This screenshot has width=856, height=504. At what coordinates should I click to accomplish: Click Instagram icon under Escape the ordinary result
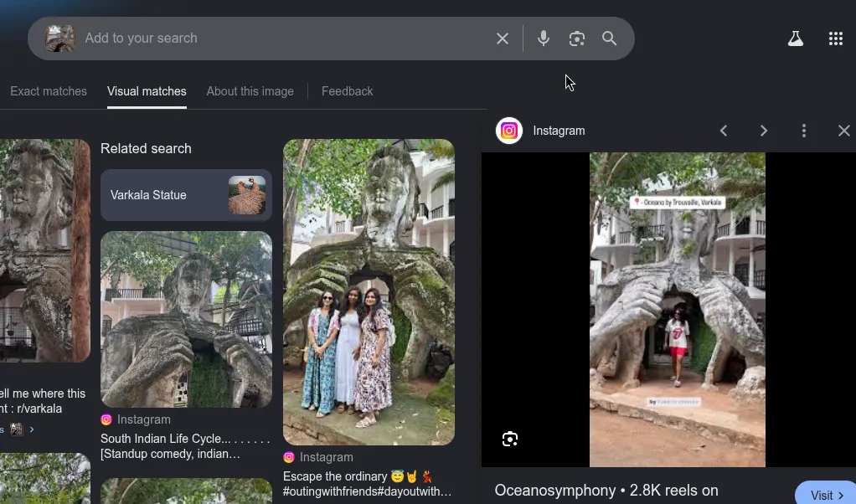point(289,457)
